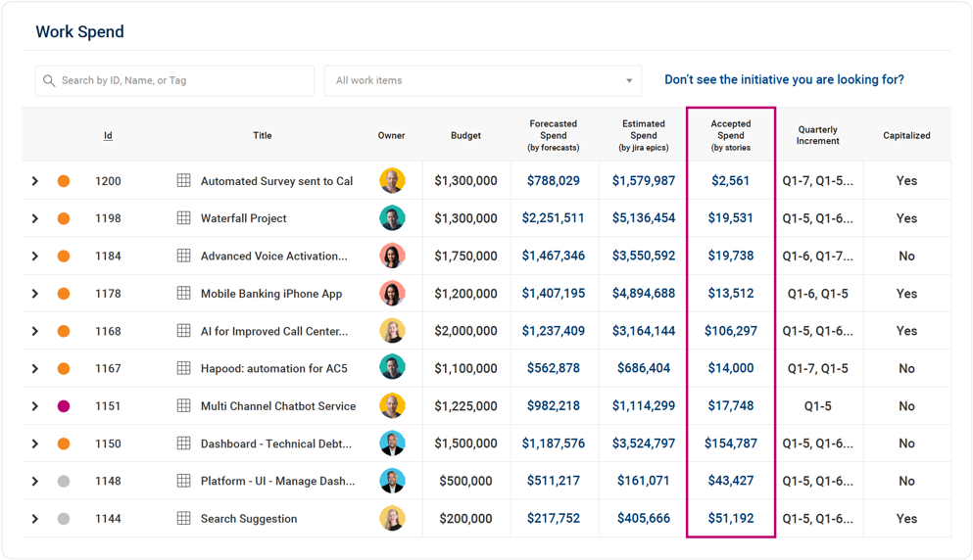This screenshot has height=560, width=973.
Task: Expand row 1200 with the chevron
Action: [x=35, y=181]
